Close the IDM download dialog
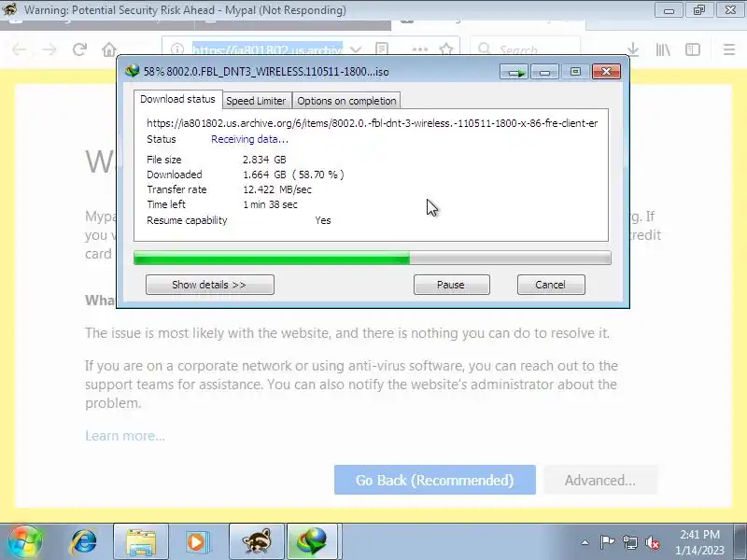This screenshot has height=560, width=747. 606,72
